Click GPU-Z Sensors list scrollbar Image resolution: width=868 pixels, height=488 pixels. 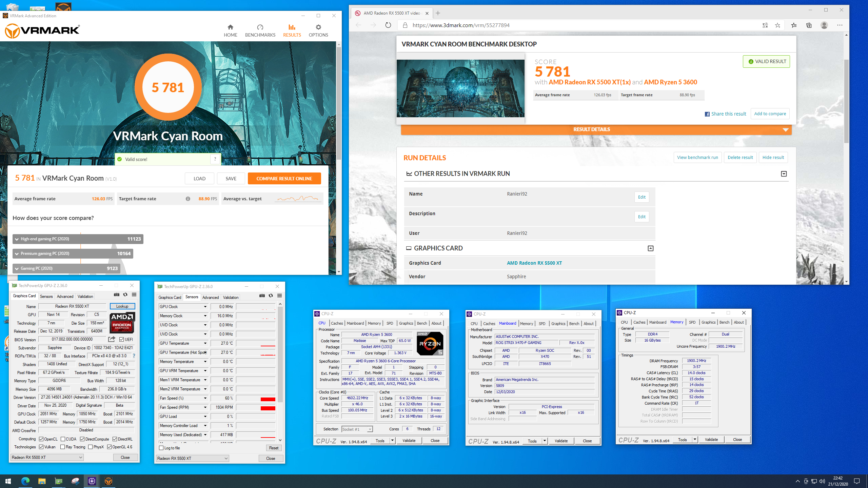280,355
